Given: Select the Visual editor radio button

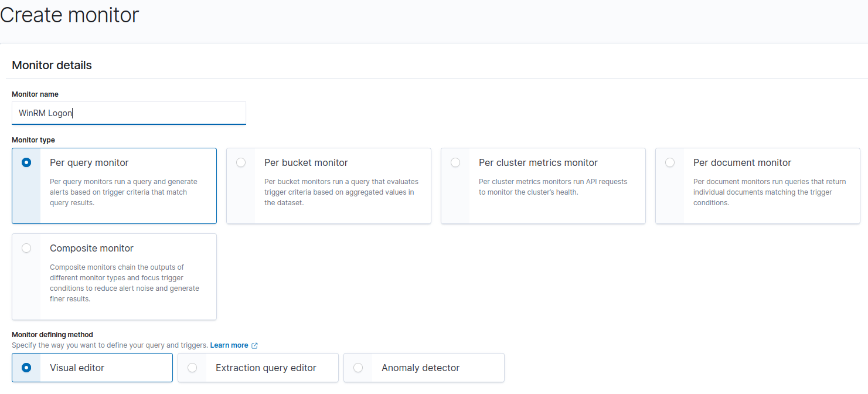Looking at the screenshot, I should click(26, 368).
